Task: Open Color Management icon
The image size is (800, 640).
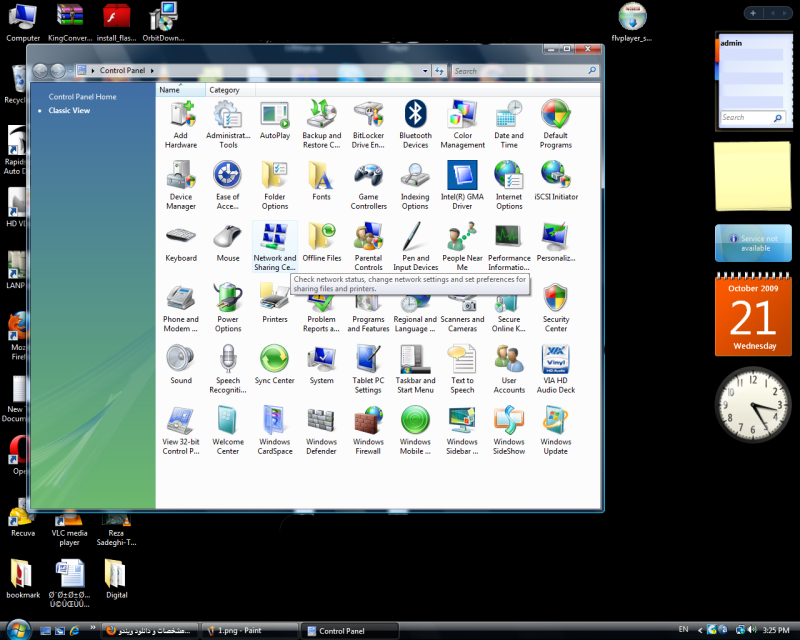Action: [462, 124]
